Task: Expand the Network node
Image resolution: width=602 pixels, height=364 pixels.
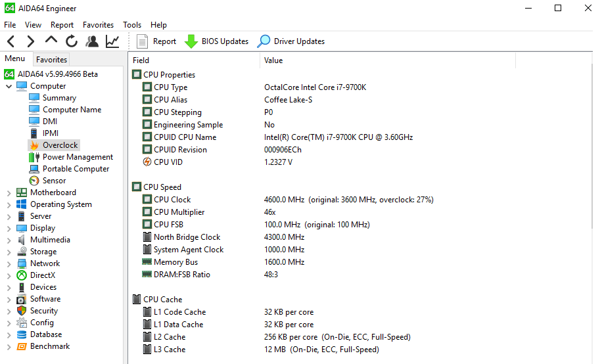Action: click(9, 264)
